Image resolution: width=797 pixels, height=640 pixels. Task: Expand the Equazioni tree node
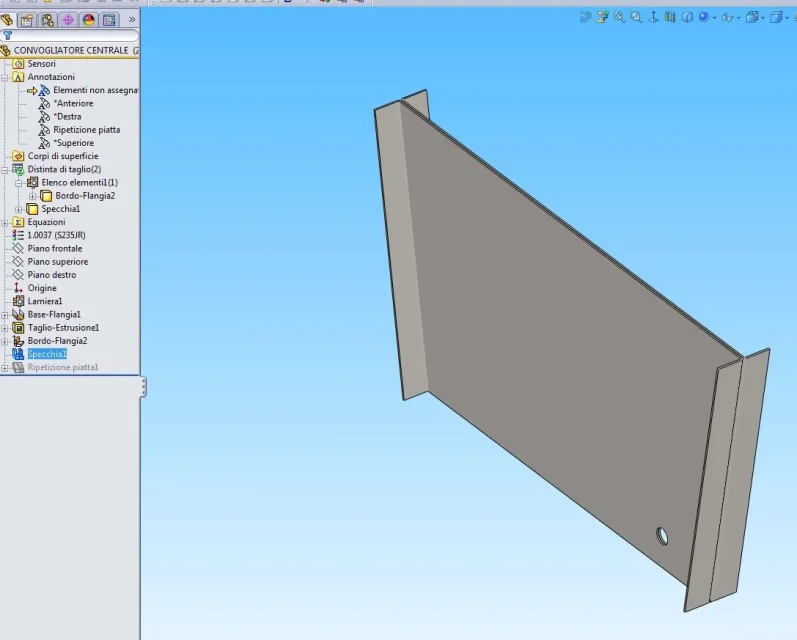pyautogui.click(x=5, y=223)
